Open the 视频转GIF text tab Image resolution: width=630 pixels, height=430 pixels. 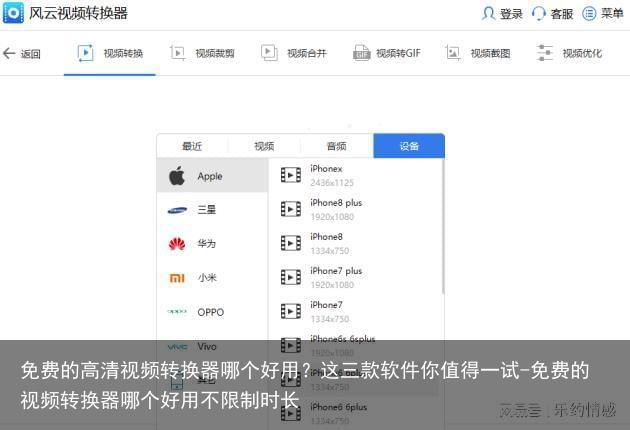pos(398,53)
